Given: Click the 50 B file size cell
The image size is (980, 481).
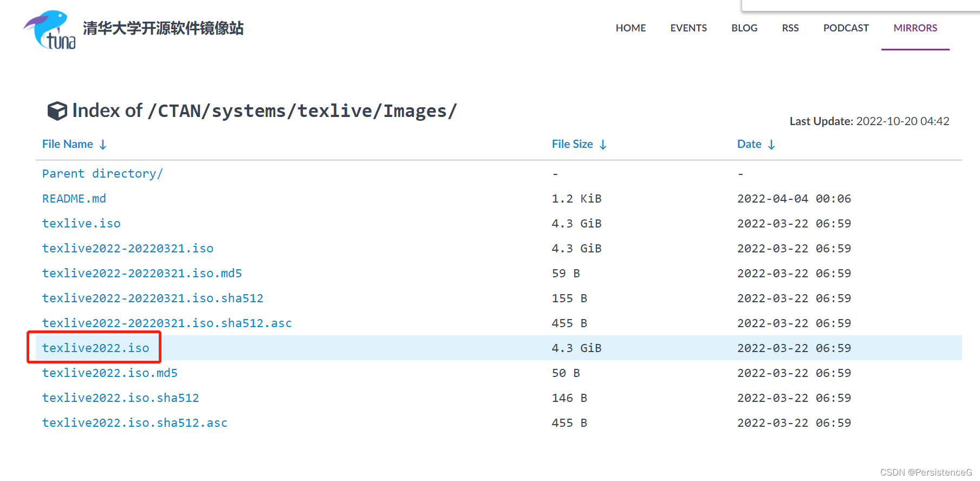Looking at the screenshot, I should pos(566,373).
